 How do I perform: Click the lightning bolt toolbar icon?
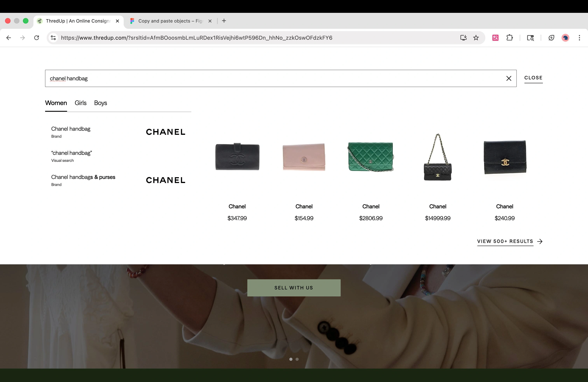551,38
